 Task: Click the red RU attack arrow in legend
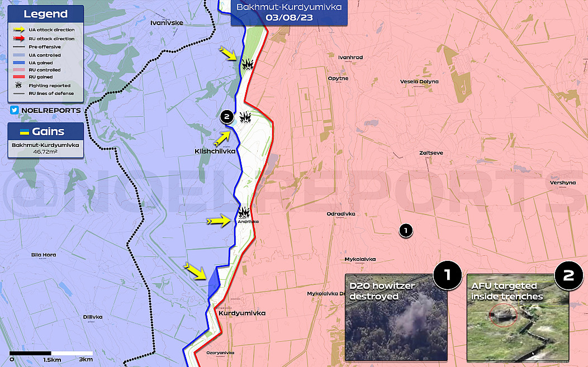point(20,39)
